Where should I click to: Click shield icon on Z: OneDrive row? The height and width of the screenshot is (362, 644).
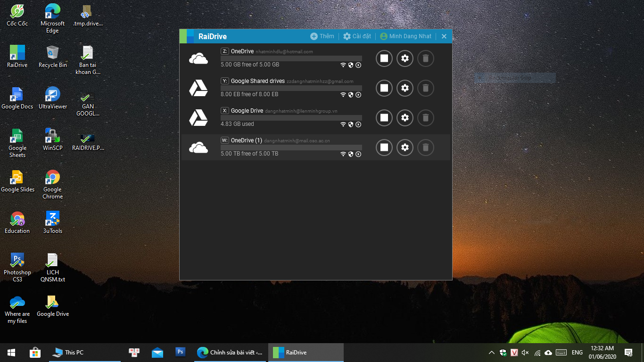click(351, 65)
